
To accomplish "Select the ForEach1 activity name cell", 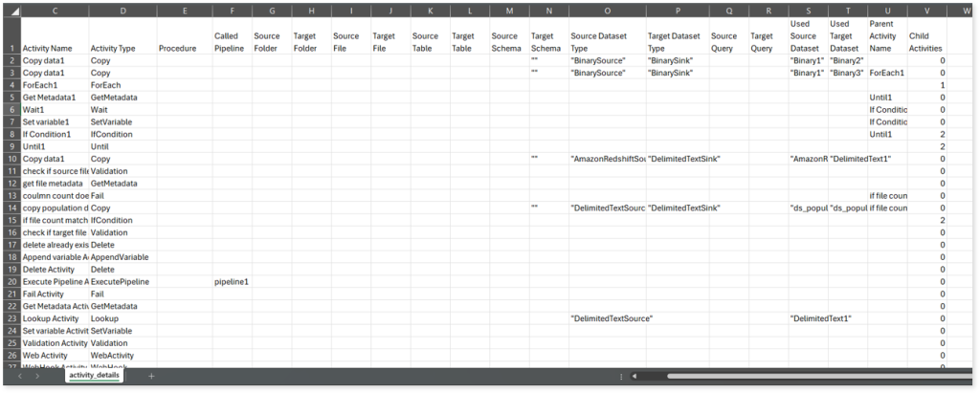I will click(54, 84).
